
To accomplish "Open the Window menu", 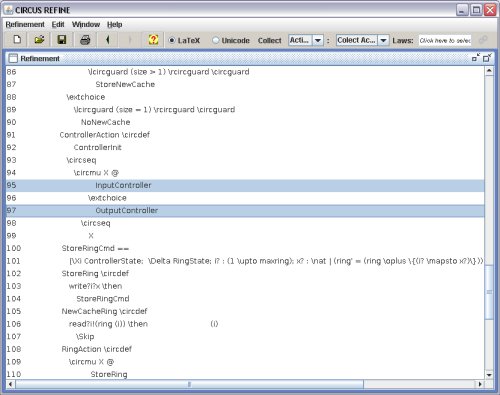I will (x=86, y=24).
